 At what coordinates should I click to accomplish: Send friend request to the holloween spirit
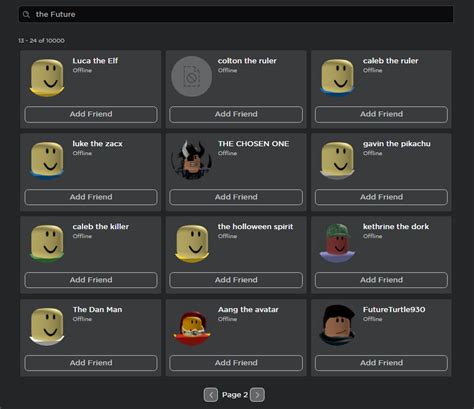(236, 280)
